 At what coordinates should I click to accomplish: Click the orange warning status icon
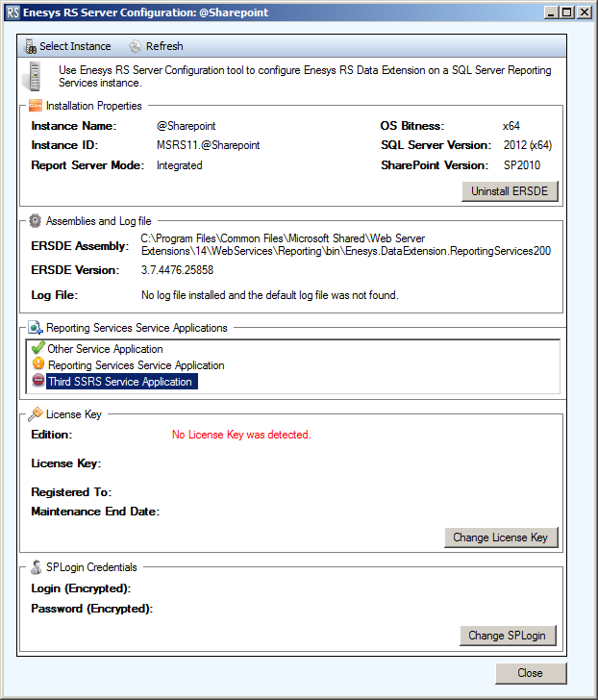point(38,364)
